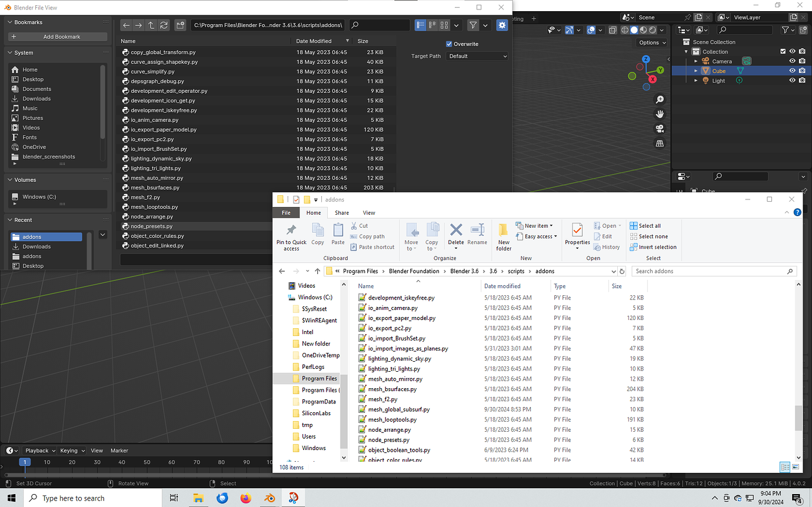812x507 pixels.
Task: Open the Explorer File tab
Action: coord(286,213)
